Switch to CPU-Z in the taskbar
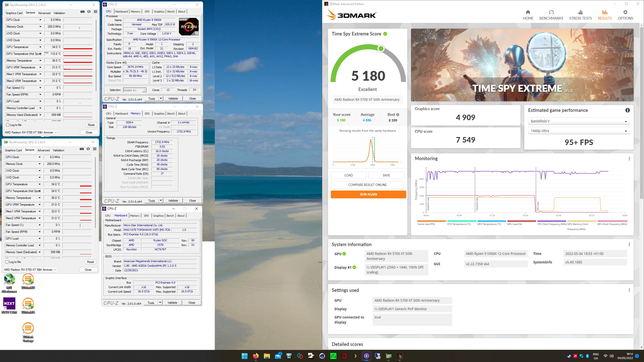The width and height of the screenshot is (644, 362). (366, 356)
